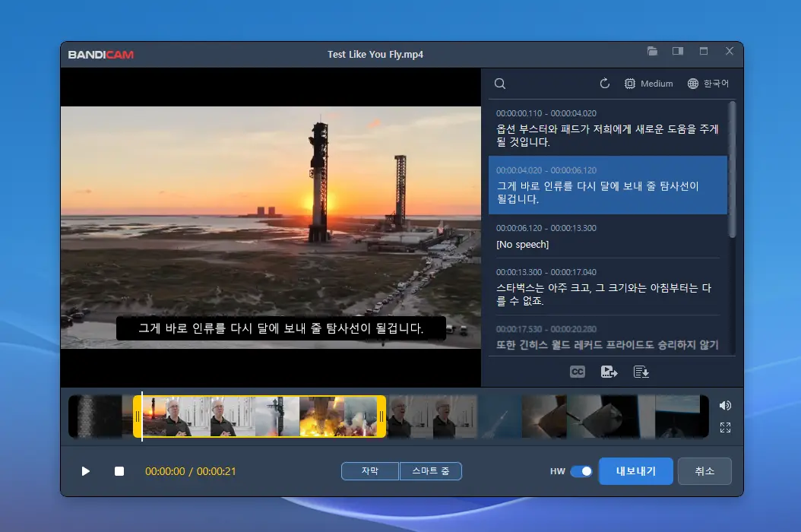Open the 한국어 language selector
Image resolution: width=801 pixels, height=532 pixels.
coord(708,84)
